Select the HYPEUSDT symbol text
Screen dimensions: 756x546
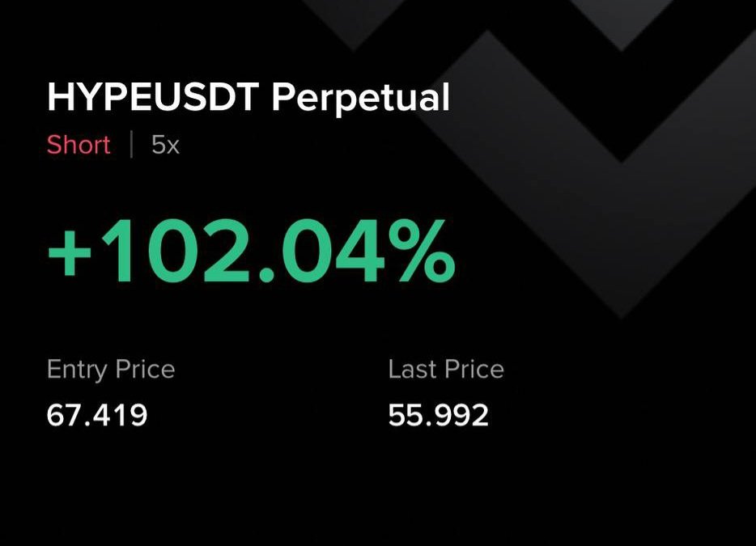[x=153, y=97]
